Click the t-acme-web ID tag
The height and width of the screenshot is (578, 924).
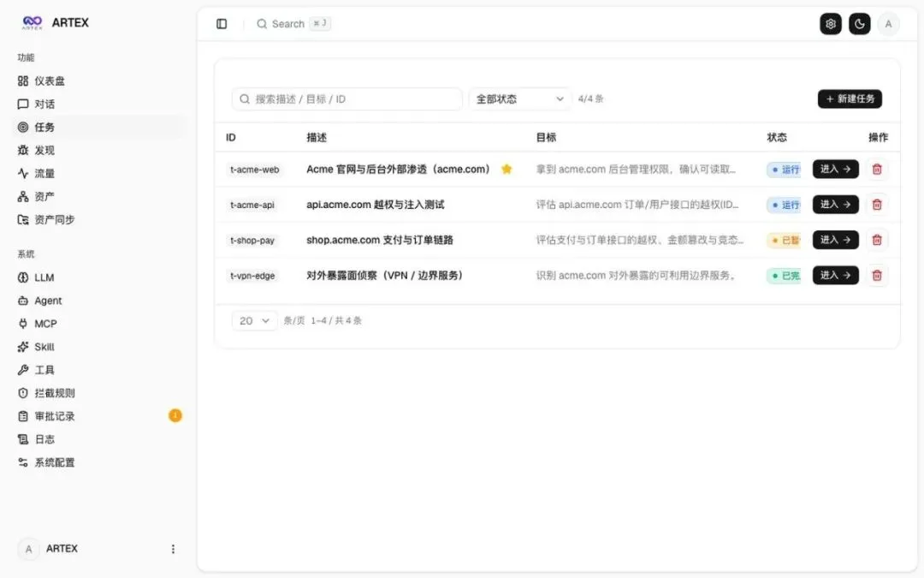tap(255, 170)
